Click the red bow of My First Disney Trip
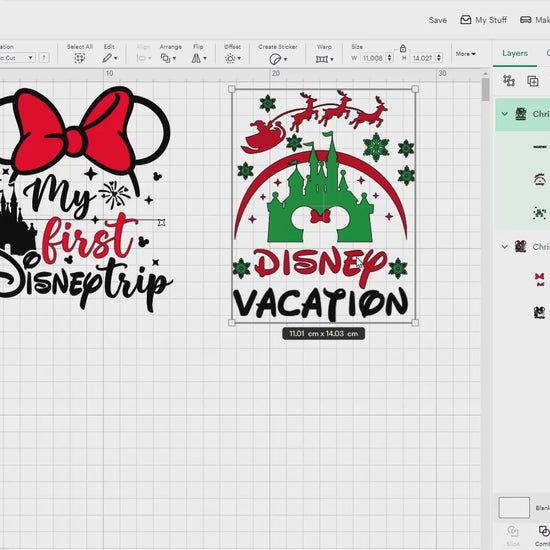The height and width of the screenshot is (550, 550). 74,132
